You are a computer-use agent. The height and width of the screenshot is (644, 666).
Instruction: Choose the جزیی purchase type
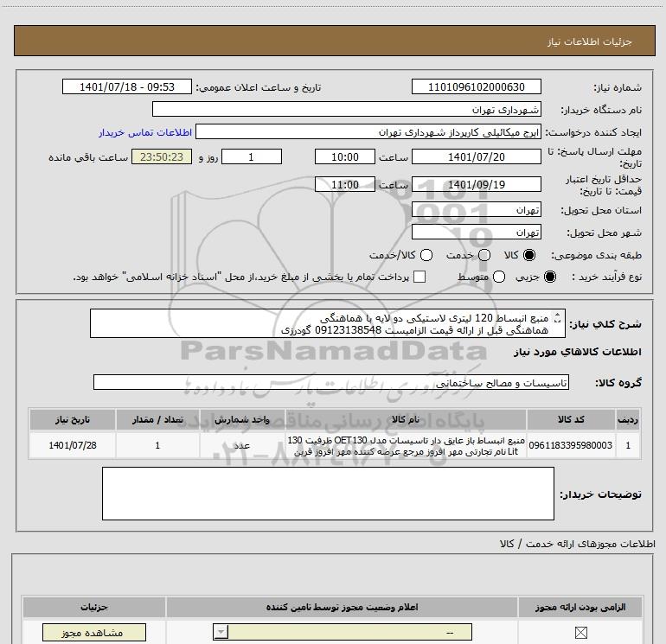click(x=550, y=277)
